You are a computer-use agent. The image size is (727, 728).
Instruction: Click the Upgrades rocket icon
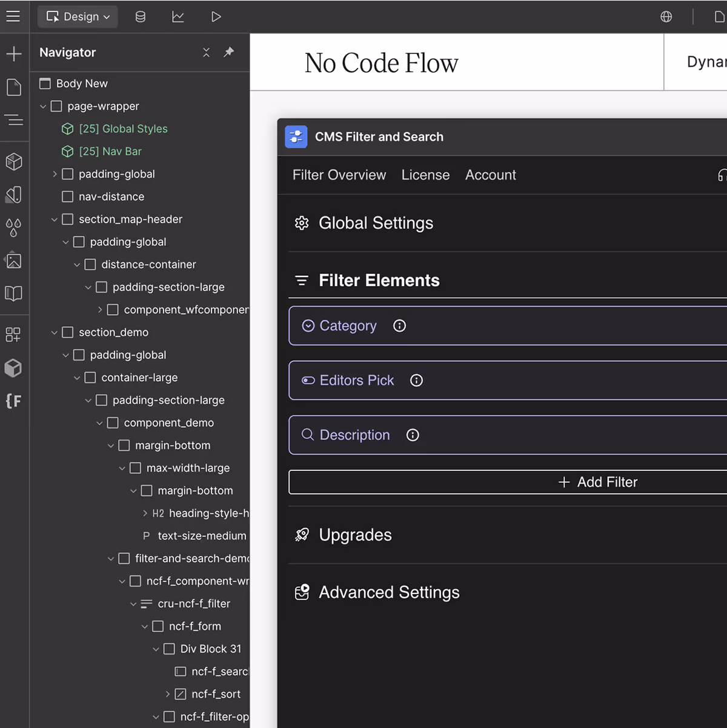302,535
